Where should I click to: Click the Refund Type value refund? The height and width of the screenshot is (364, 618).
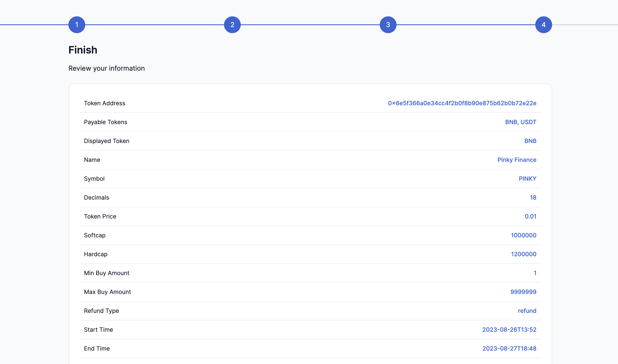tap(527, 311)
